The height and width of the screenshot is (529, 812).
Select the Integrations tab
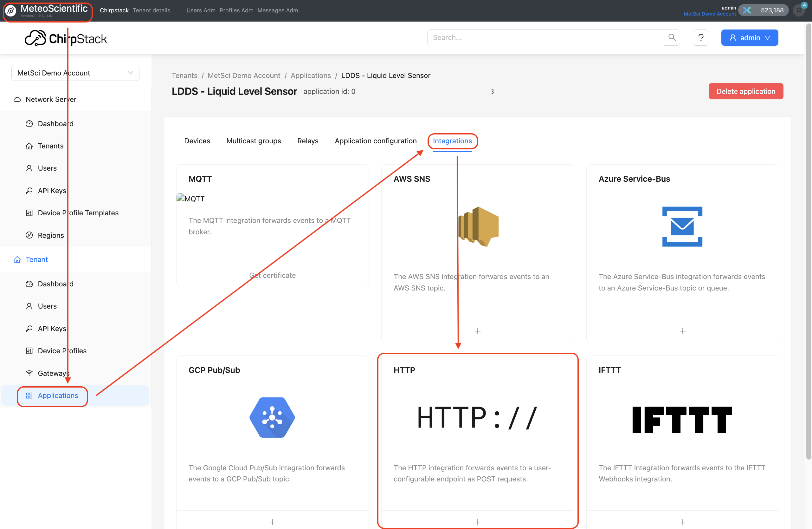pos(452,141)
